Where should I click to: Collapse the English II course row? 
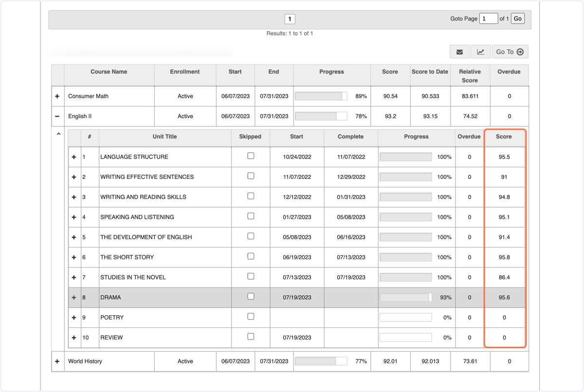(57, 116)
